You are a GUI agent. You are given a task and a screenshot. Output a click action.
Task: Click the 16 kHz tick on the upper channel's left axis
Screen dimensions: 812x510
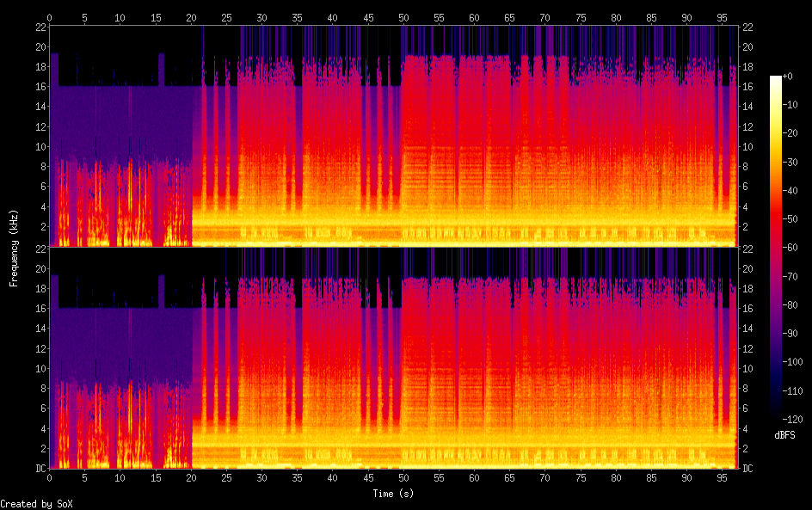pyautogui.click(x=40, y=87)
